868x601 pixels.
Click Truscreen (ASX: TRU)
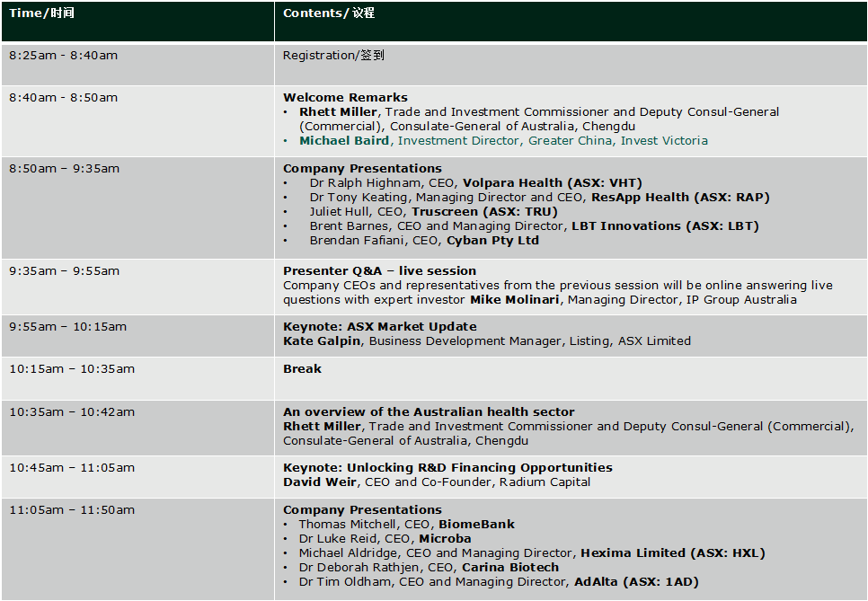point(484,211)
